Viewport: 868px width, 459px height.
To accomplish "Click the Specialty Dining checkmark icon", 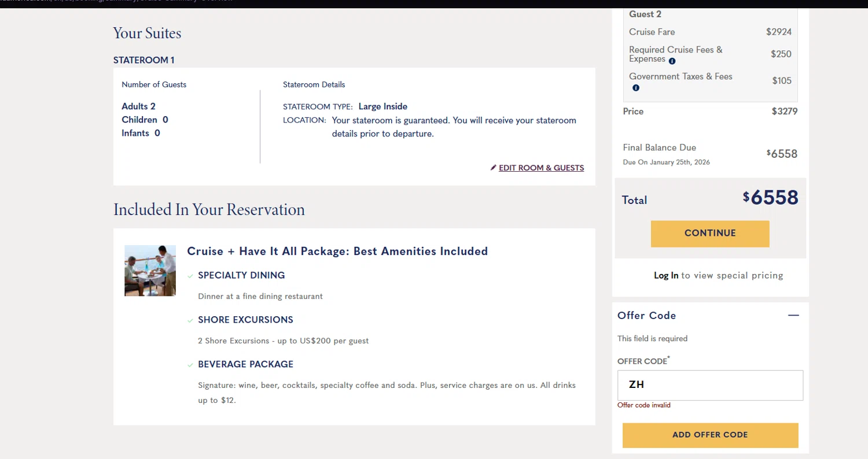I will (190, 276).
